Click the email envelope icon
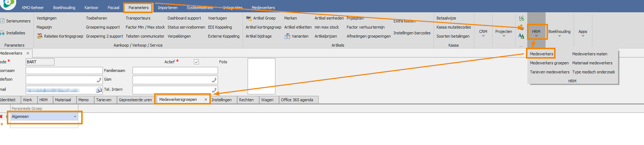 click(99, 90)
